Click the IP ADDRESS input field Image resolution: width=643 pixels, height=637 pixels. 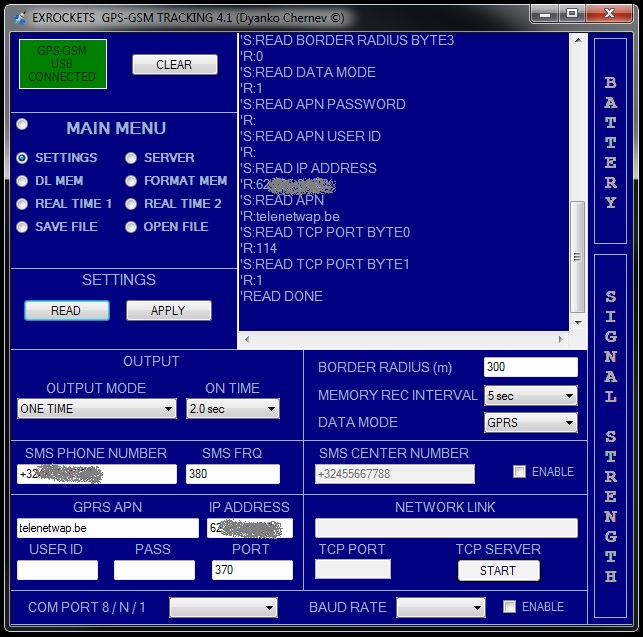click(x=250, y=528)
